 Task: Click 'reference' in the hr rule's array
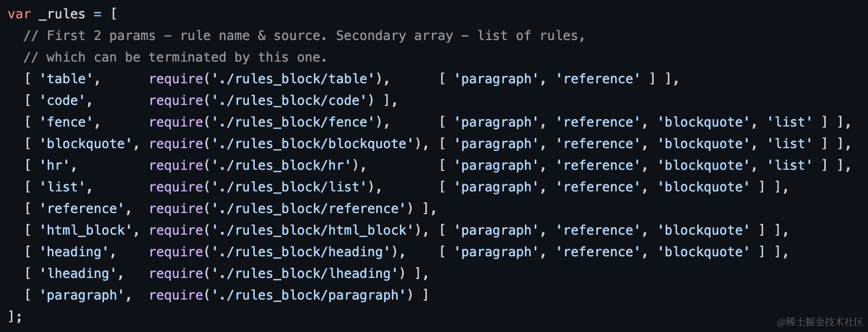[598, 165]
